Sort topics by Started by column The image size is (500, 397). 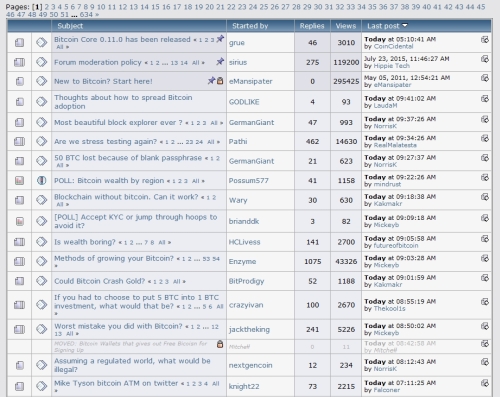pos(250,26)
